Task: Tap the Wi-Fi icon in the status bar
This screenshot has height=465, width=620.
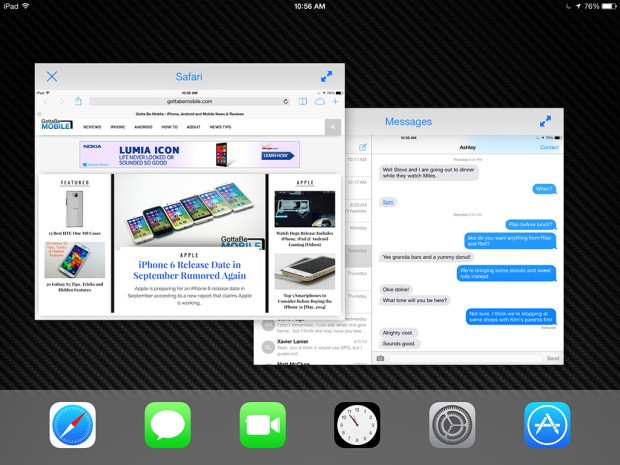Action: 25,6
